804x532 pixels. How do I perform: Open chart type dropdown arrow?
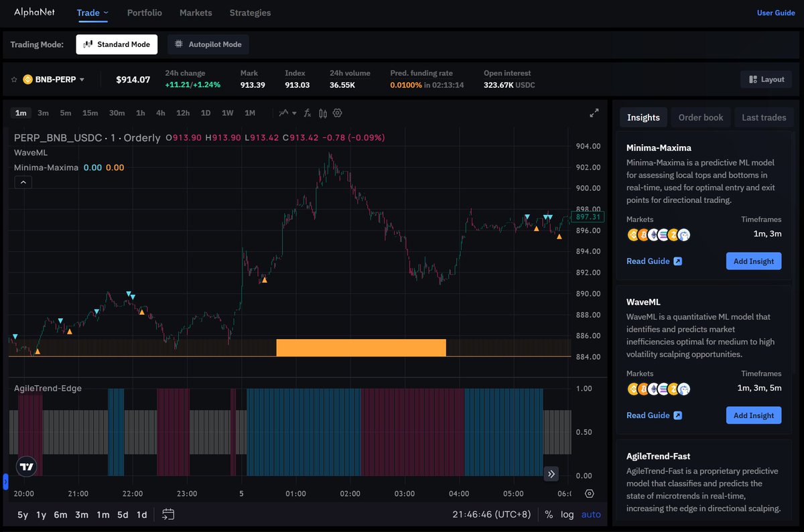click(x=293, y=113)
